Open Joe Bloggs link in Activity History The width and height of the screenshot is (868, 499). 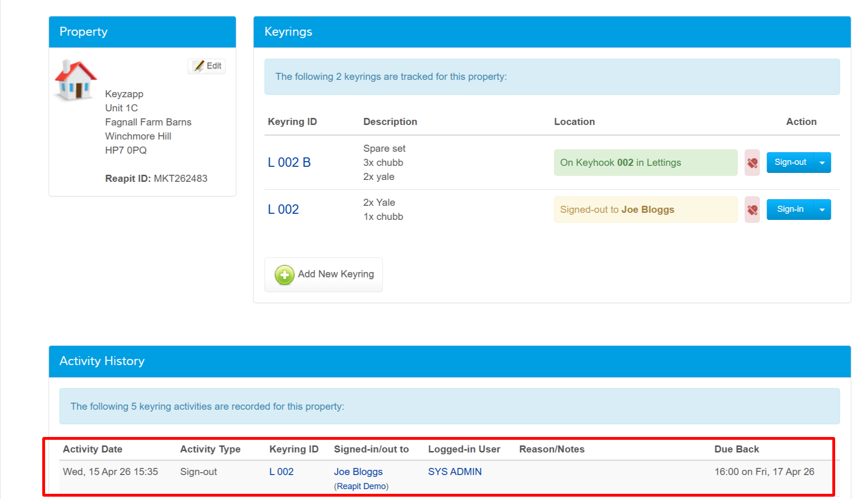(358, 472)
